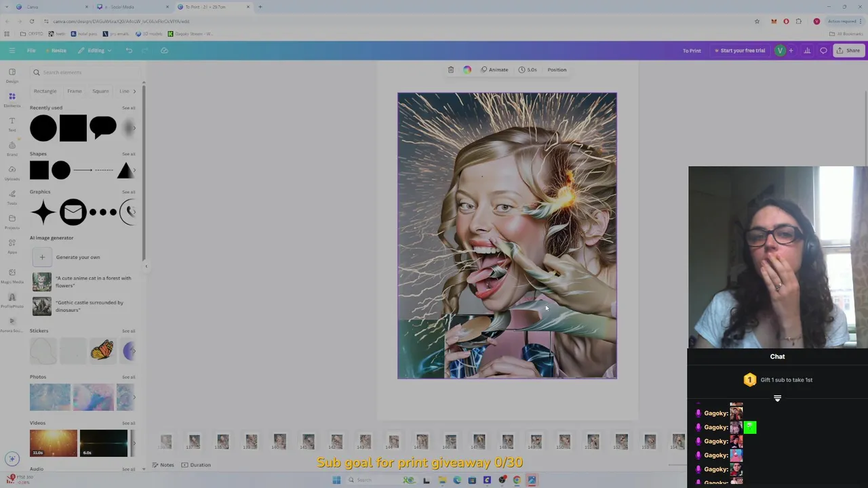Expand Photos row with right arrow

tap(134, 397)
